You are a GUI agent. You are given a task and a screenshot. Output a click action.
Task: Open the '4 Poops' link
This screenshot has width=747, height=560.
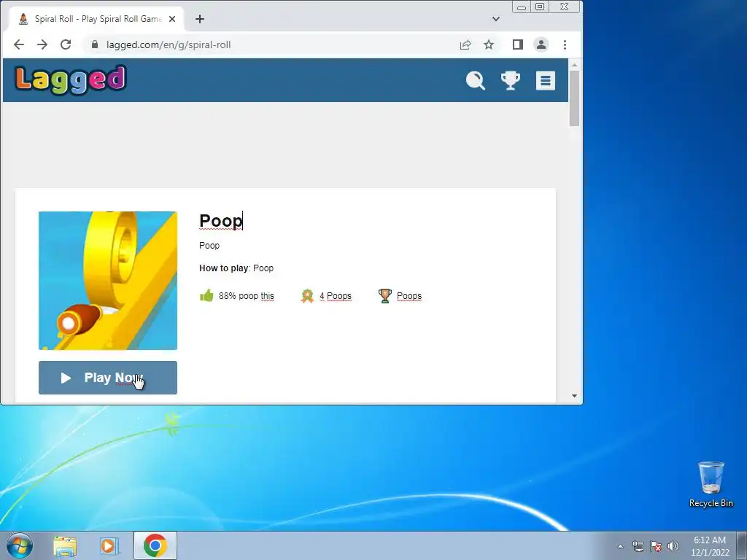click(x=336, y=296)
